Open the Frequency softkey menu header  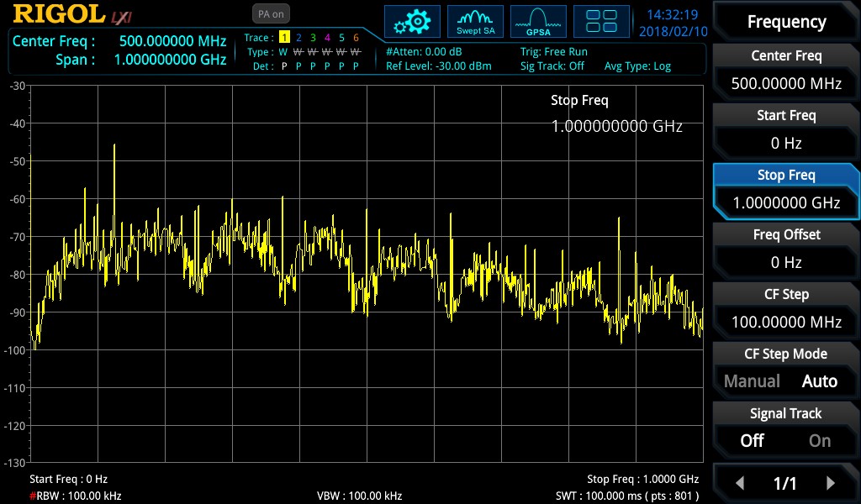click(x=785, y=21)
